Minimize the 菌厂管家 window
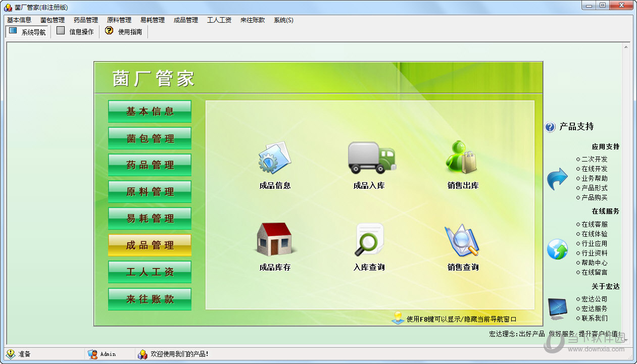Image resolution: width=637 pixels, height=364 pixels. (589, 6)
